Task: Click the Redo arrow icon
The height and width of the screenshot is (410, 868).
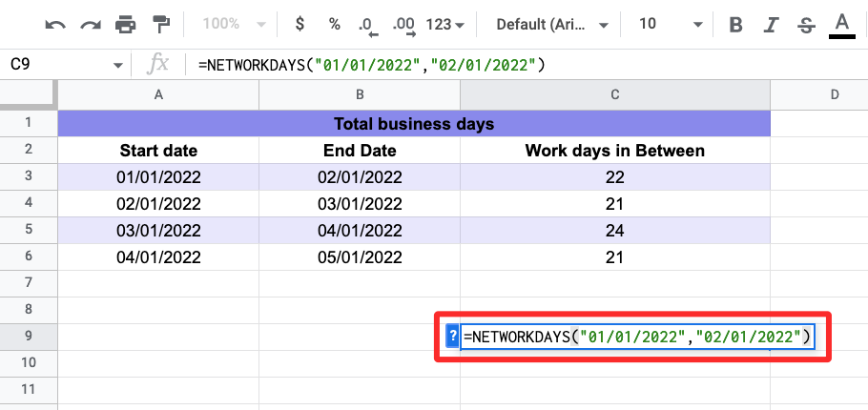Action: tap(90, 24)
